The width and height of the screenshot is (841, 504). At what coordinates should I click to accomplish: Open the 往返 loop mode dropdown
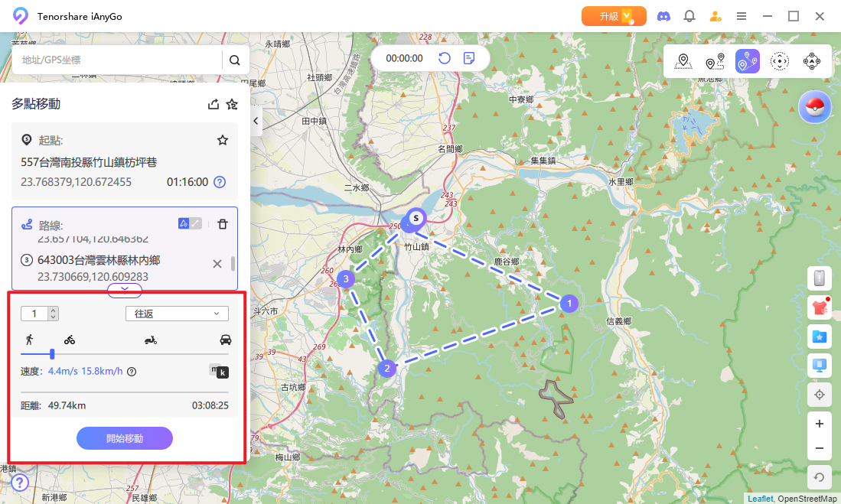177,314
